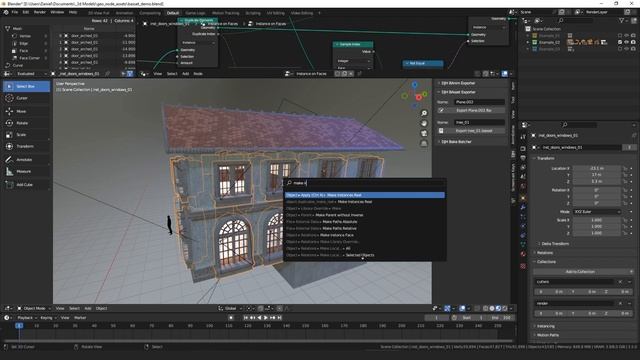Image resolution: width=640 pixels, height=360 pixels.
Task: Click the Scale X value field
Action: [596, 220]
